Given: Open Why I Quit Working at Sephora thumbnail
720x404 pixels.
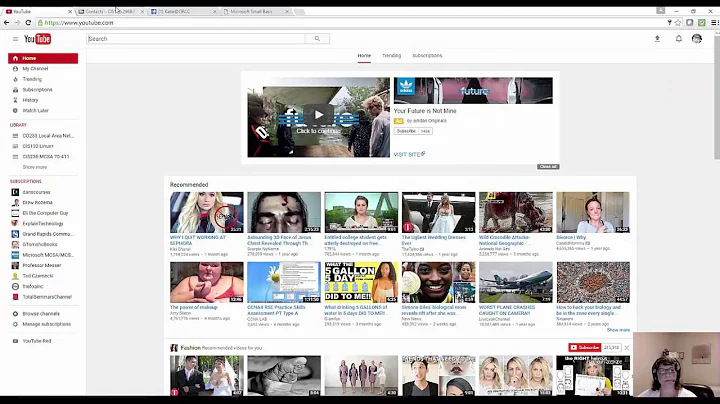Looking at the screenshot, I should click(x=207, y=213).
